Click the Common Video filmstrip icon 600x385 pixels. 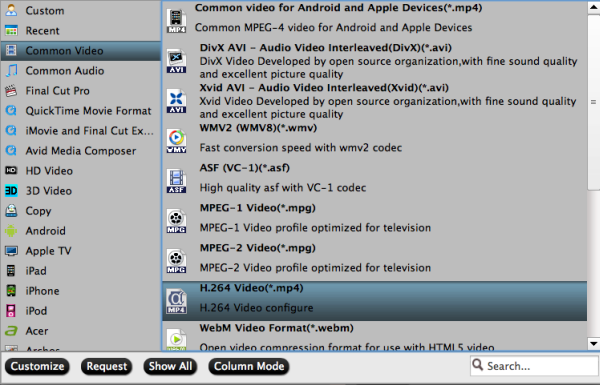coord(11,51)
